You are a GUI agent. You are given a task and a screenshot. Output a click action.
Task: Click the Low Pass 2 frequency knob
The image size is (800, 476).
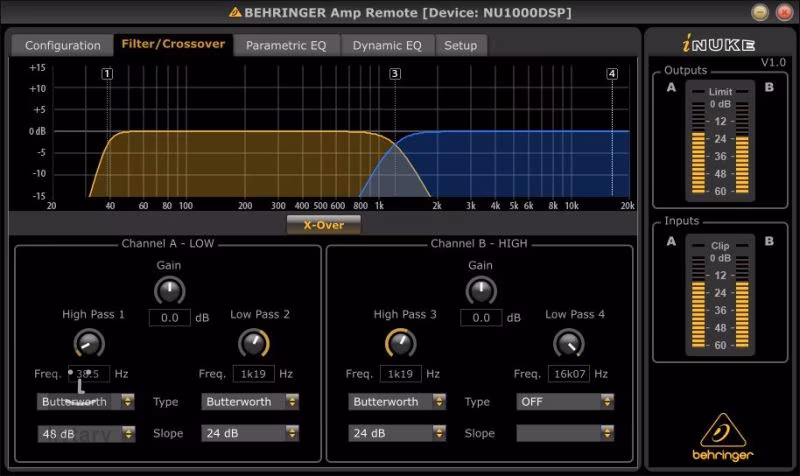click(x=254, y=345)
